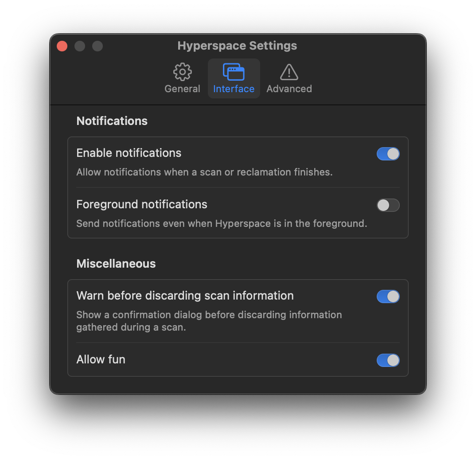Click 'Show a confirmation dialog' description text
Screen dimensions: 476x460
click(209, 321)
